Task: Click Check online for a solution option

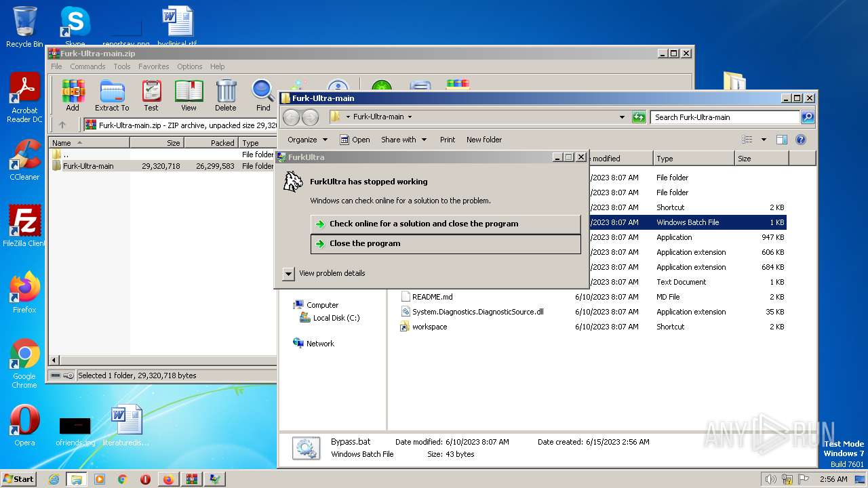Action: pos(446,224)
